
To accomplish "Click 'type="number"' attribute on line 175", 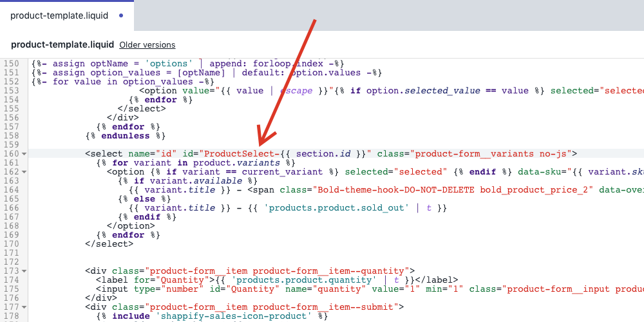I will 169,289.
